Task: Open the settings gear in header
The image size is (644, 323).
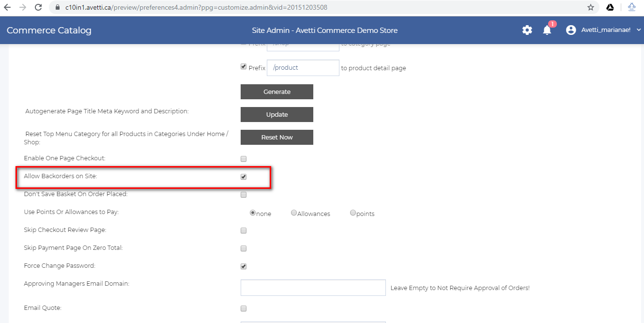Action: [527, 30]
